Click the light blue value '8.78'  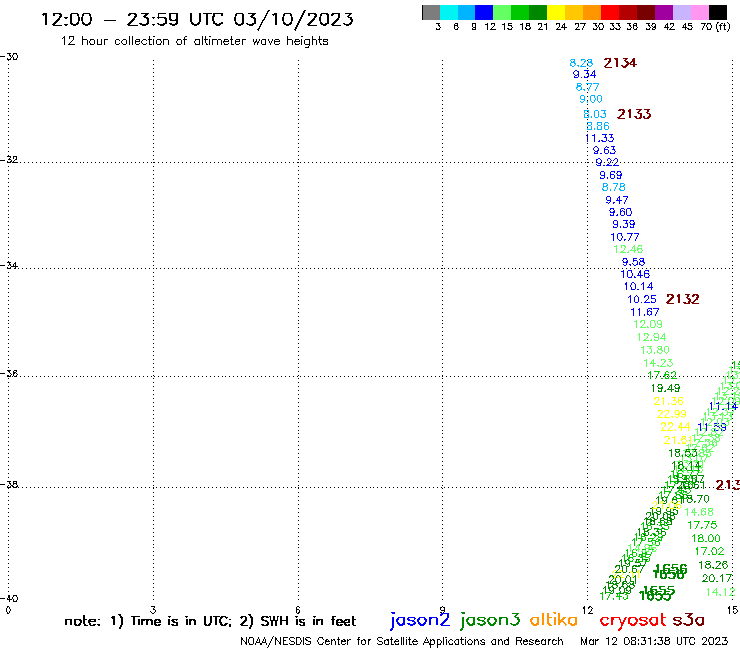(x=614, y=187)
